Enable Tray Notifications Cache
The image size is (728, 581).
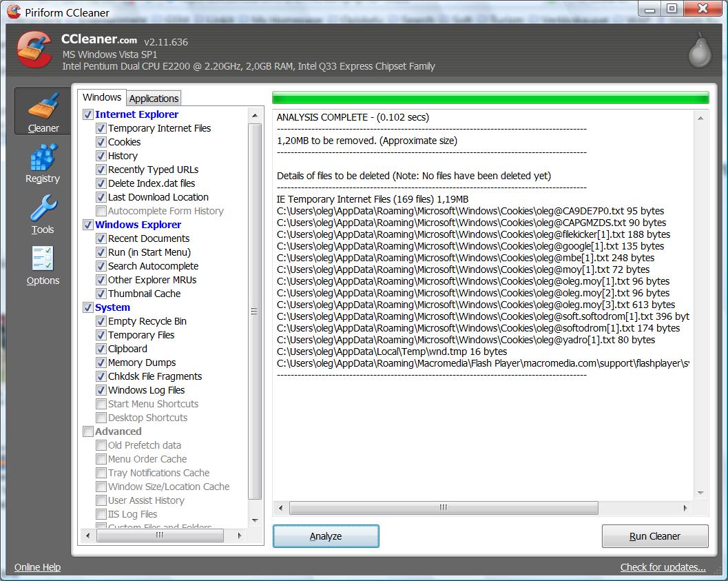101,473
